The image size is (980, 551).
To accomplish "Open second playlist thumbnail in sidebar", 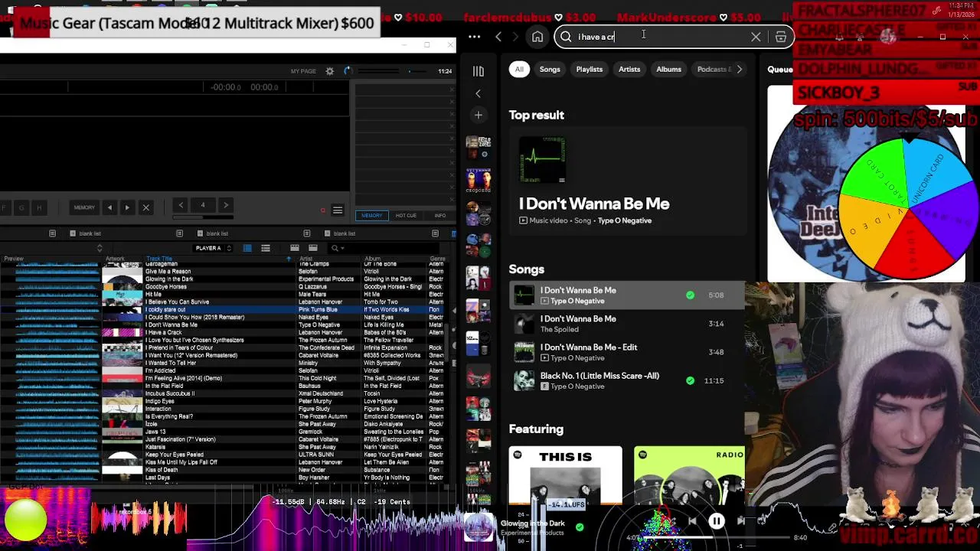I will coord(478,181).
